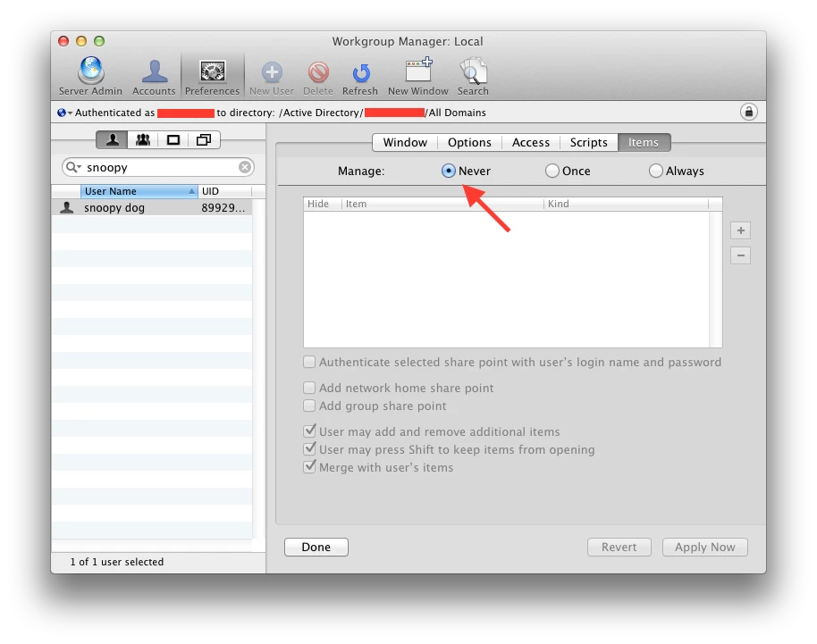The height and width of the screenshot is (644, 817).
Task: Click the New User toolbar icon
Action: (272, 77)
